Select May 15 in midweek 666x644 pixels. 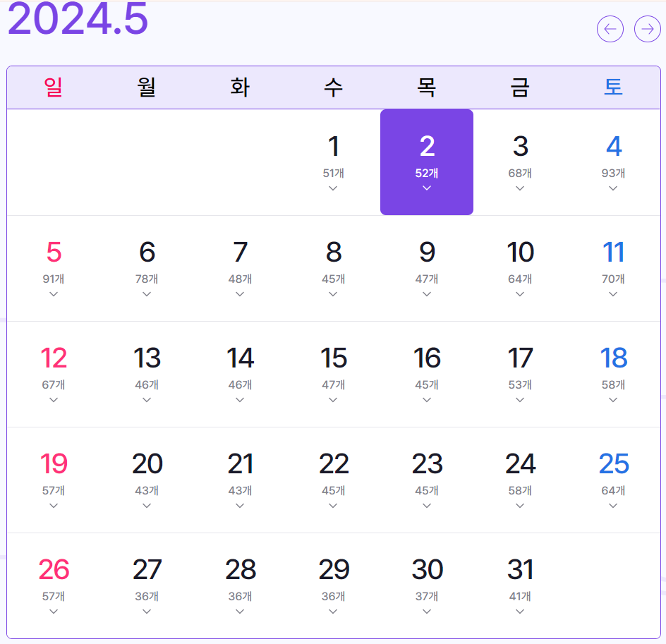click(333, 359)
